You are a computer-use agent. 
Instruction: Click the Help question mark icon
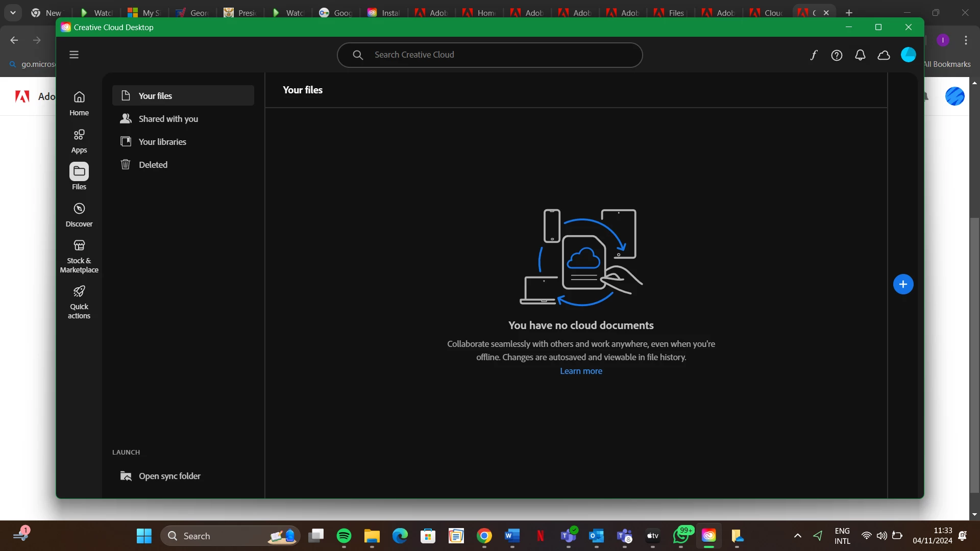coord(837,55)
